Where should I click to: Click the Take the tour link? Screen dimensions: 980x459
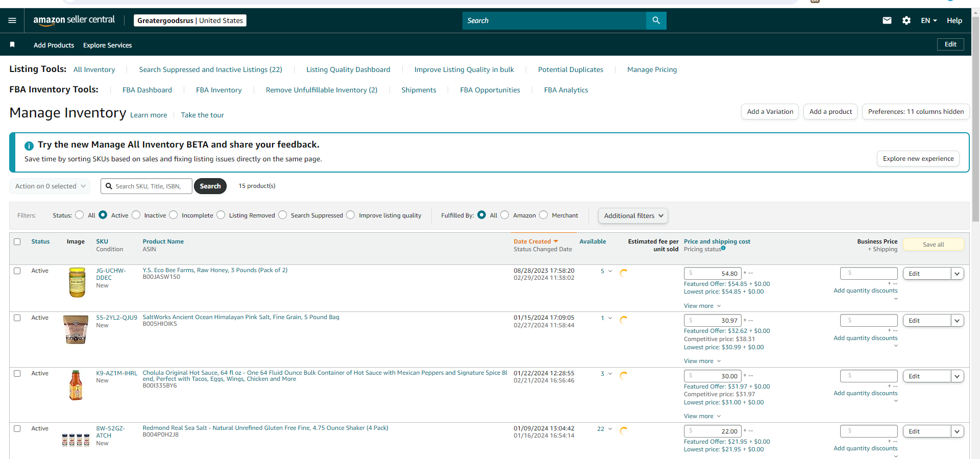point(202,115)
